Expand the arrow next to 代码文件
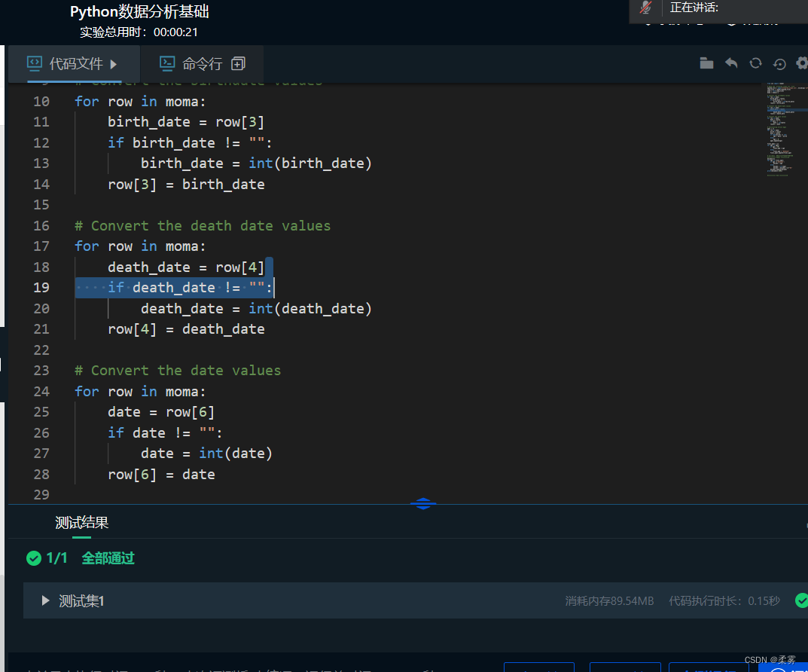 (114, 65)
